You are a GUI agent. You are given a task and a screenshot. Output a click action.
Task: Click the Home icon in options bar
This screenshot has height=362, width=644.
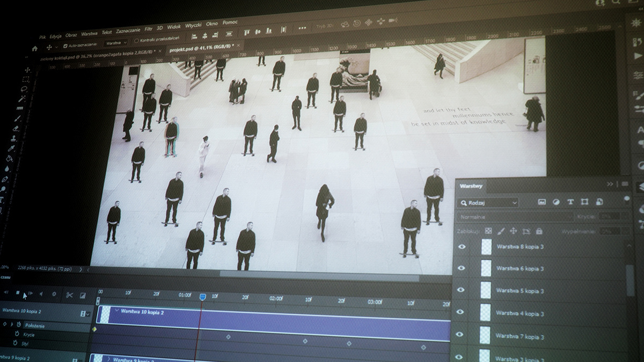pyautogui.click(x=34, y=49)
